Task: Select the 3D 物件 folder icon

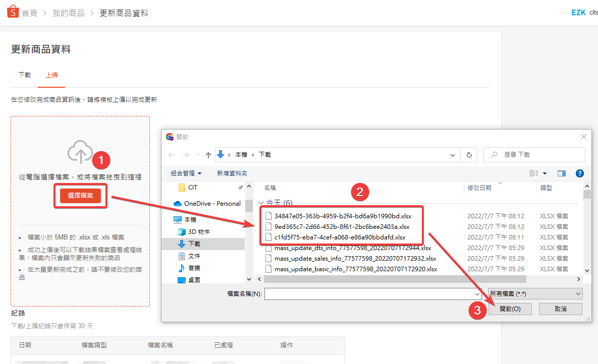Action: click(x=182, y=232)
